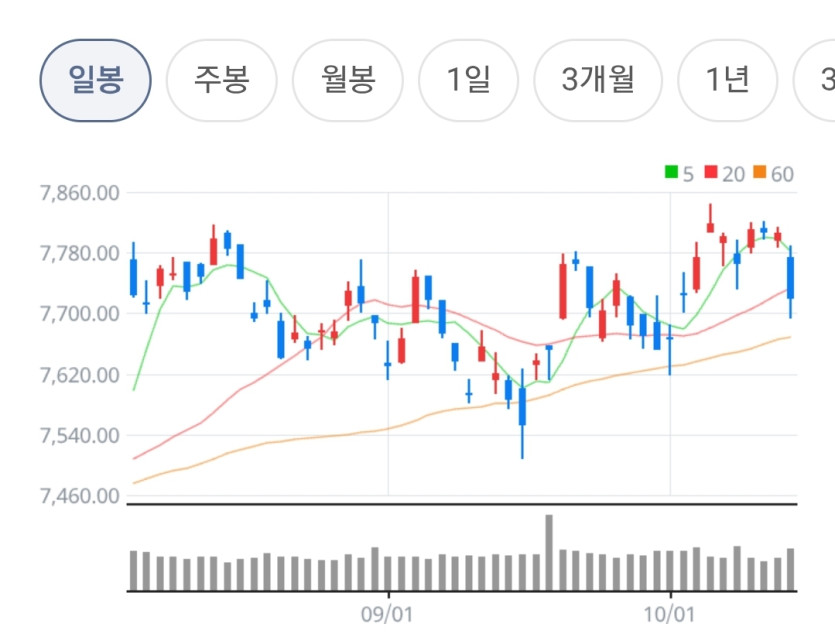Click the orange 60-day moving average swatch
The width and height of the screenshot is (835, 634).
(759, 172)
